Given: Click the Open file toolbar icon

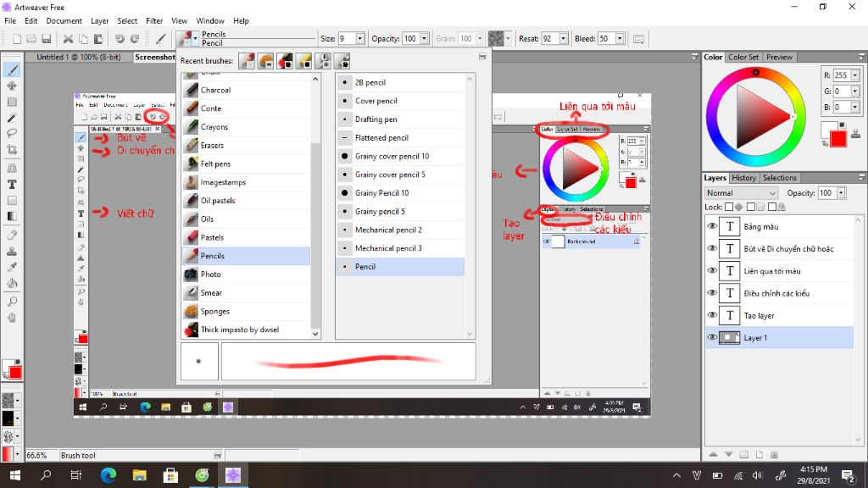Looking at the screenshot, I should click(31, 39).
